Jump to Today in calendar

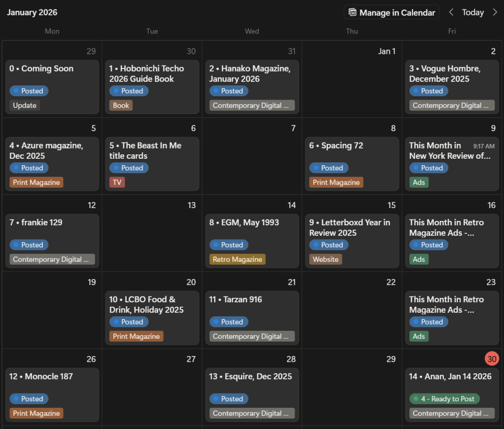(472, 12)
